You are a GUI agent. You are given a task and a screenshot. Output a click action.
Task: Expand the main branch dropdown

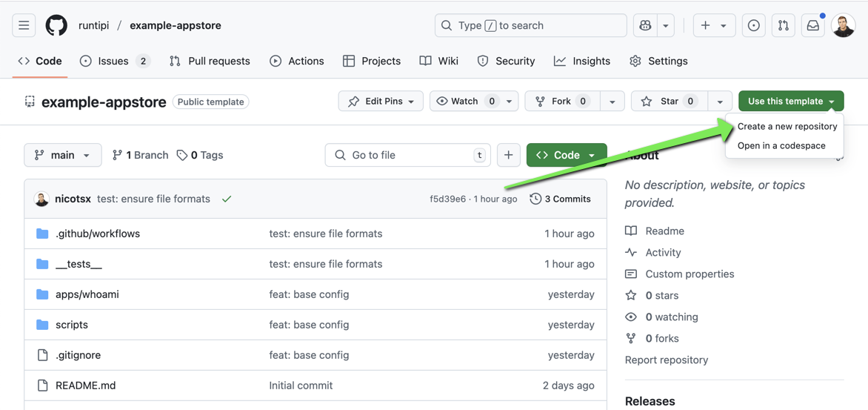[63, 155]
